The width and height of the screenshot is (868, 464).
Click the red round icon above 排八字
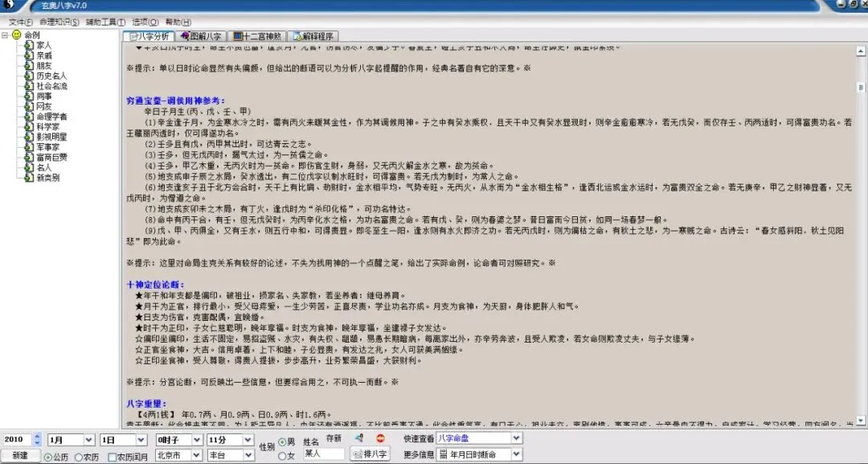(379, 438)
